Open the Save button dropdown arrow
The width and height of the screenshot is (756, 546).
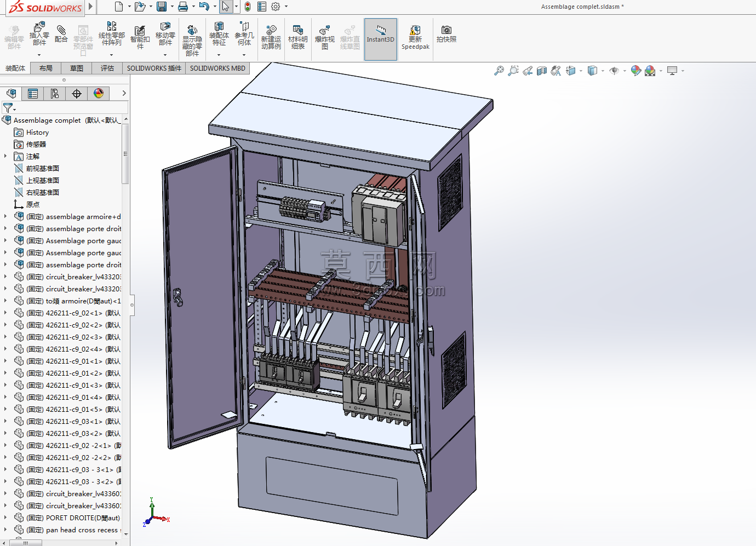coord(171,7)
